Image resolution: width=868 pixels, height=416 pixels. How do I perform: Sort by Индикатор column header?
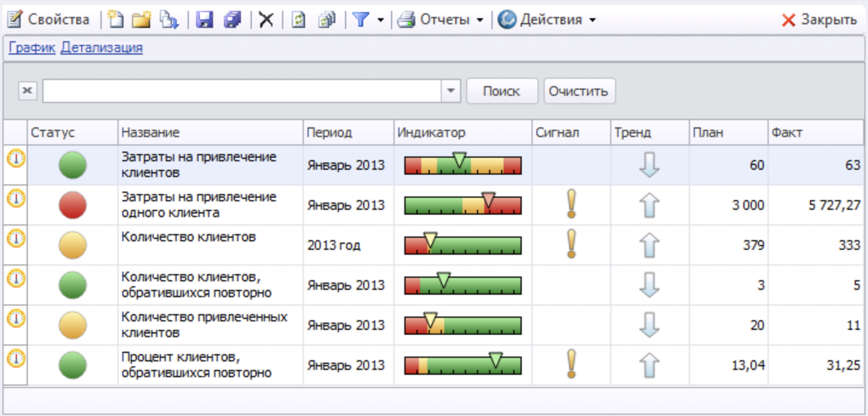click(463, 132)
